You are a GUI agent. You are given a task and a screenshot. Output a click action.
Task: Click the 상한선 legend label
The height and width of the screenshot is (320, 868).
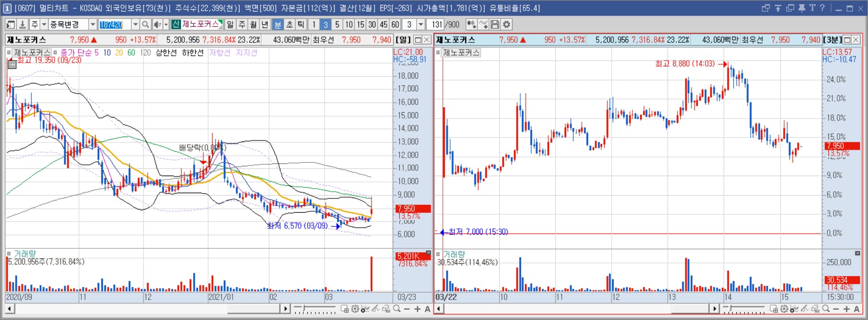point(166,52)
